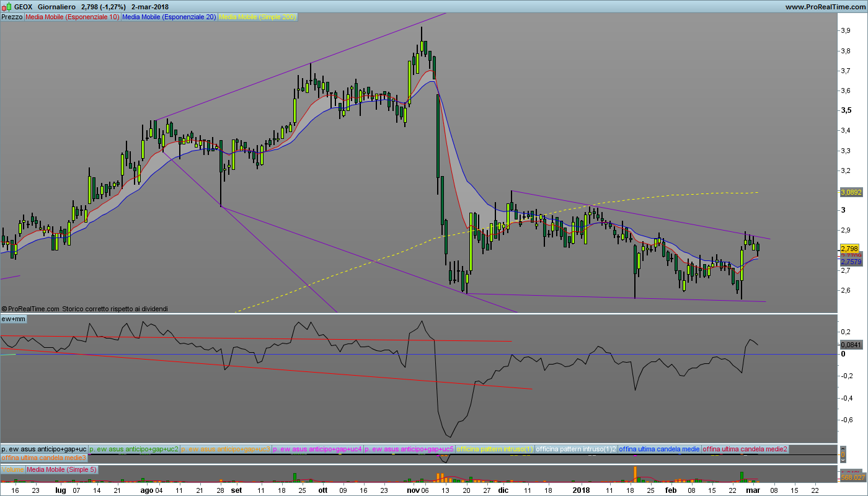The image size is (868, 496).
Task: Click the 'ago' month marker on time axis
Action: coord(146,490)
